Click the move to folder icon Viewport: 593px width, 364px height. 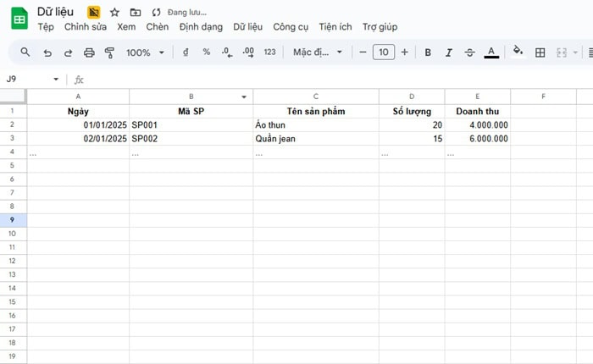(x=136, y=13)
